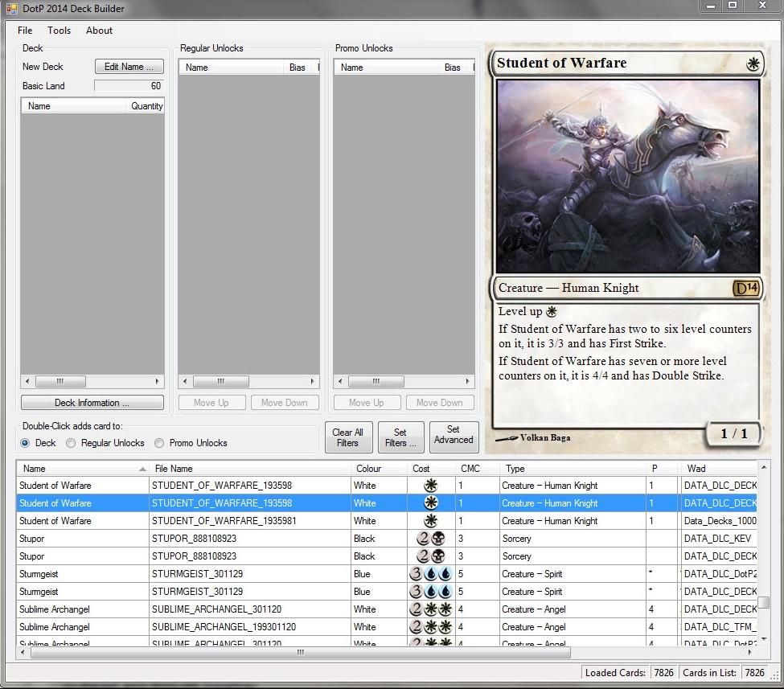Open Set Filters dialog

pos(400,437)
